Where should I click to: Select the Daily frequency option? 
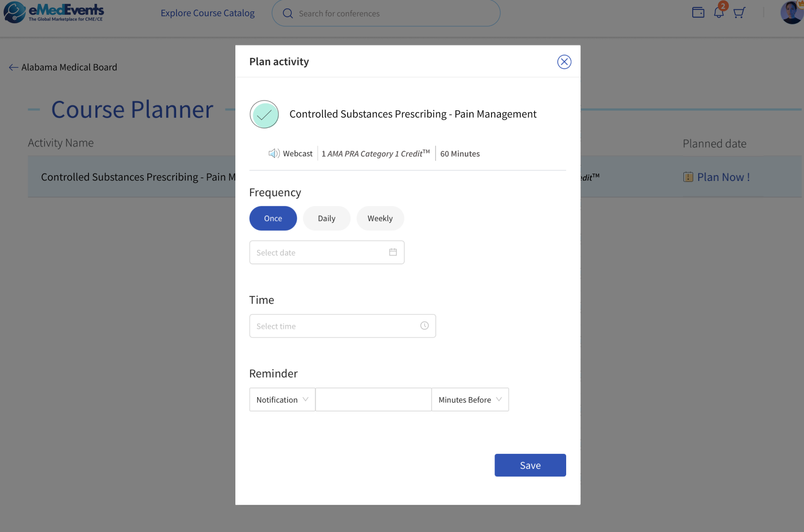pos(326,219)
